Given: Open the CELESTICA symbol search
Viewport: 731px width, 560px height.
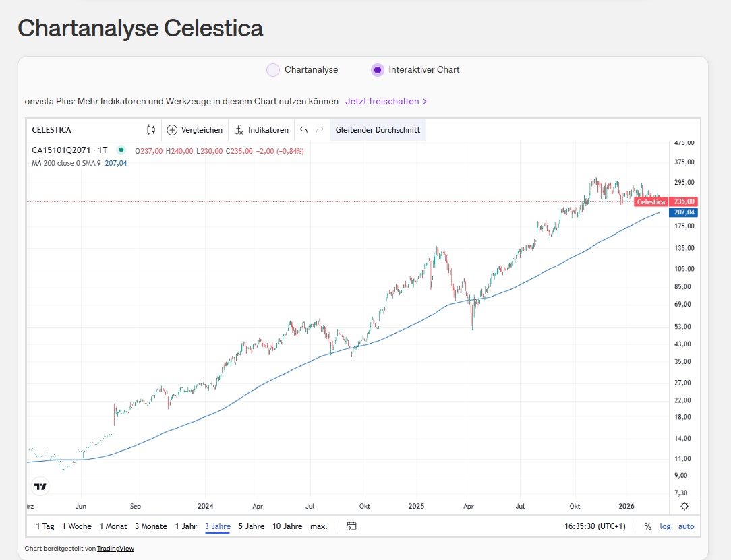Looking at the screenshot, I should click(52, 130).
